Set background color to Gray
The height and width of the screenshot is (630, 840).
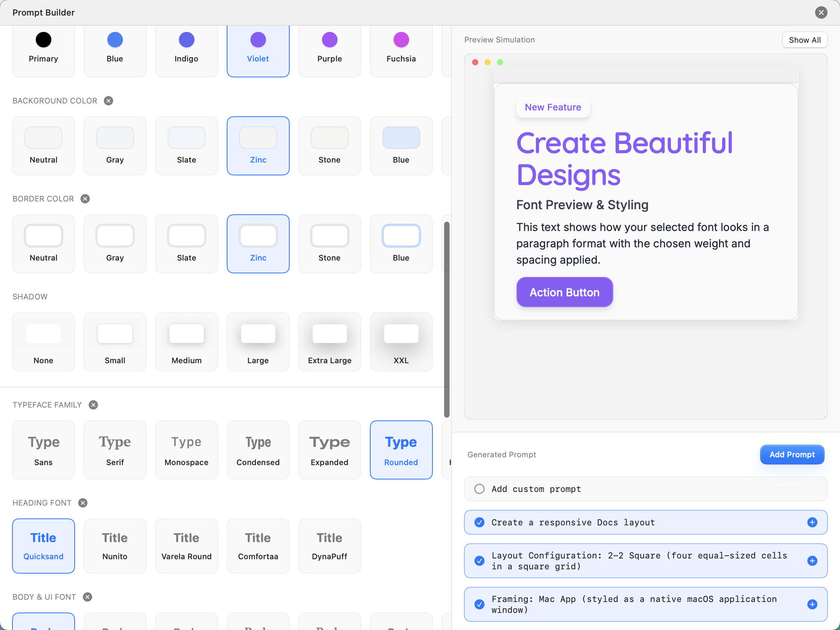pyautogui.click(x=115, y=146)
